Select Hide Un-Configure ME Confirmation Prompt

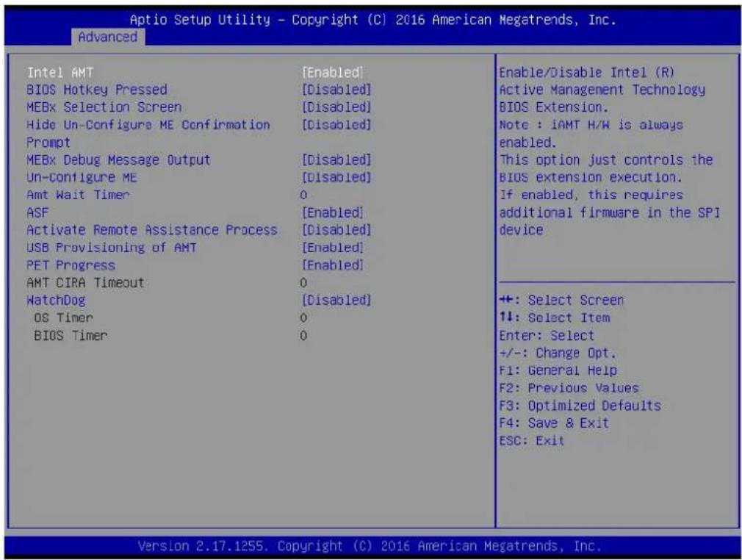coord(148,134)
